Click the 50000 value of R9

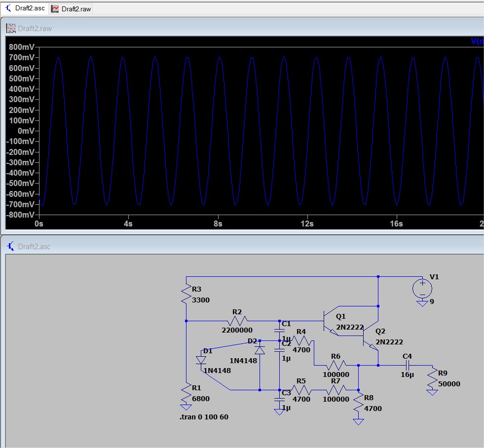[449, 384]
